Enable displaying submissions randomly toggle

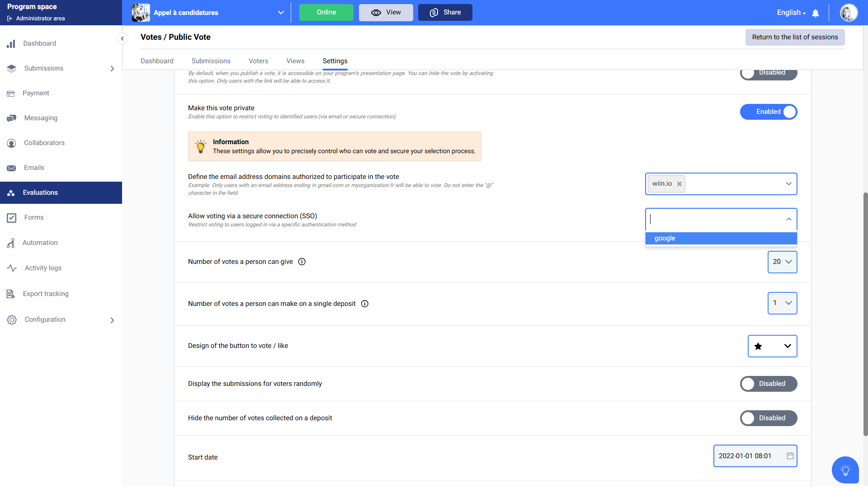point(768,384)
